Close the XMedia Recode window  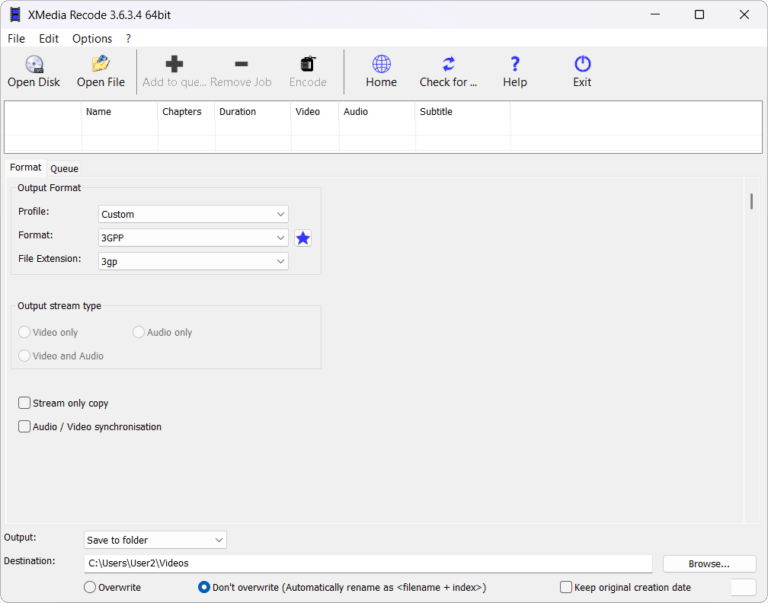coord(744,15)
